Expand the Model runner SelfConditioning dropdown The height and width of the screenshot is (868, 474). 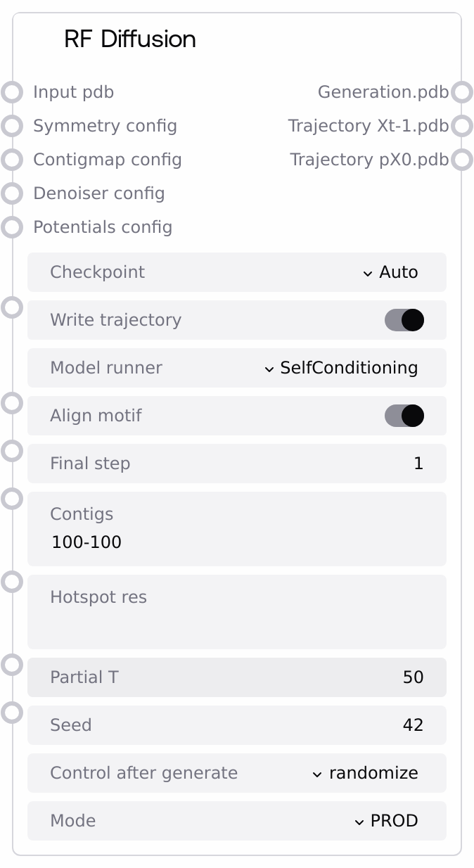236,368
